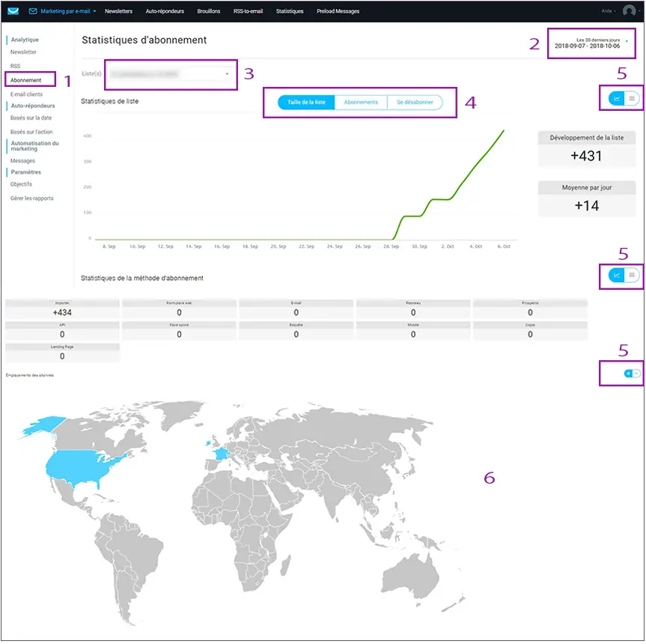This screenshot has height=644, width=646.
Task: Open the Statistiques top menu
Action: [290, 11]
